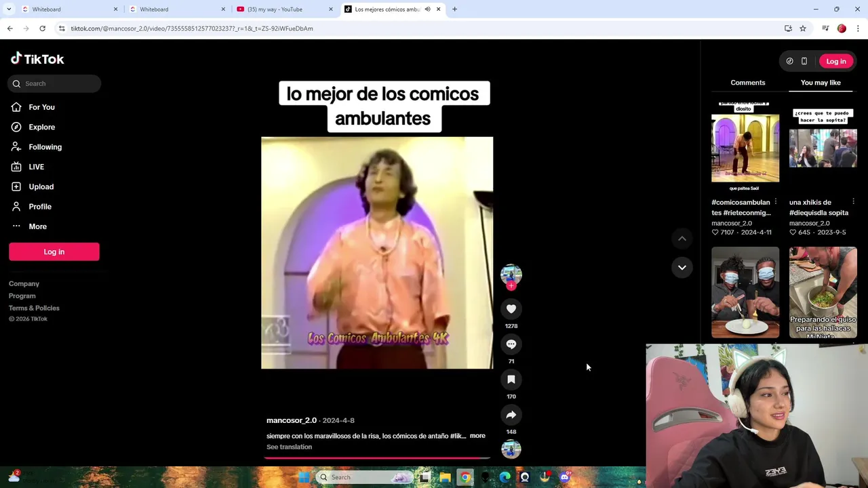Open the #comicosambulantes recommended video thumbnail
Viewport: 868px width, 488px height.
tap(745, 146)
